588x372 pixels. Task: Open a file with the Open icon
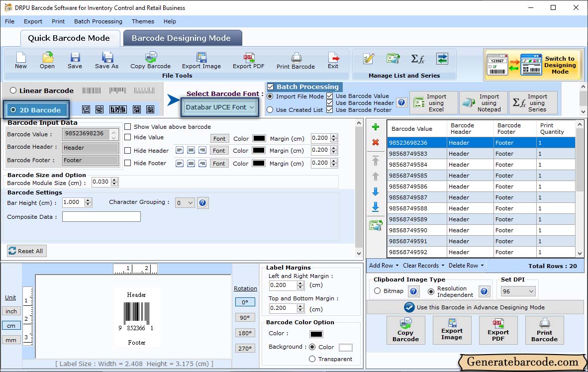47,61
